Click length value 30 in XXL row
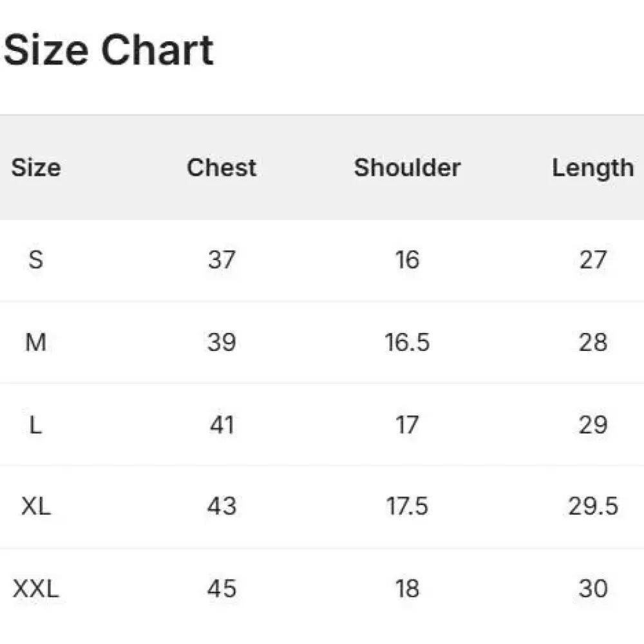This screenshot has width=644, height=644. click(x=593, y=589)
